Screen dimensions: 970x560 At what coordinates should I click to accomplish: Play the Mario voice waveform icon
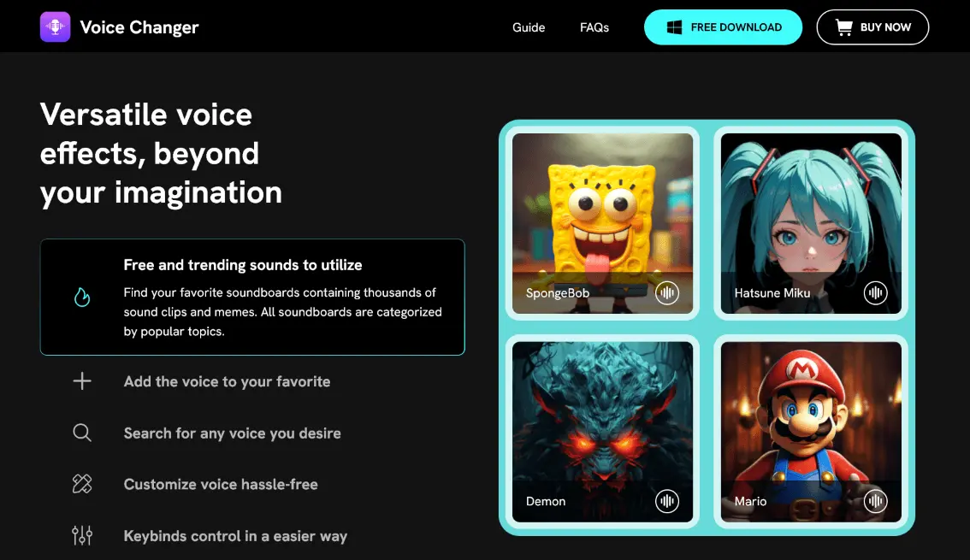[875, 501]
